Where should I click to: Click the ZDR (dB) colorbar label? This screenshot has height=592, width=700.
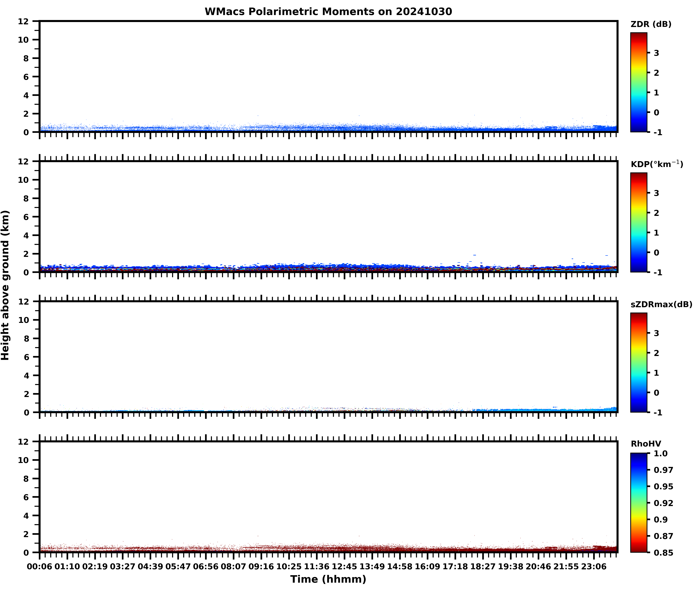[651, 24]
